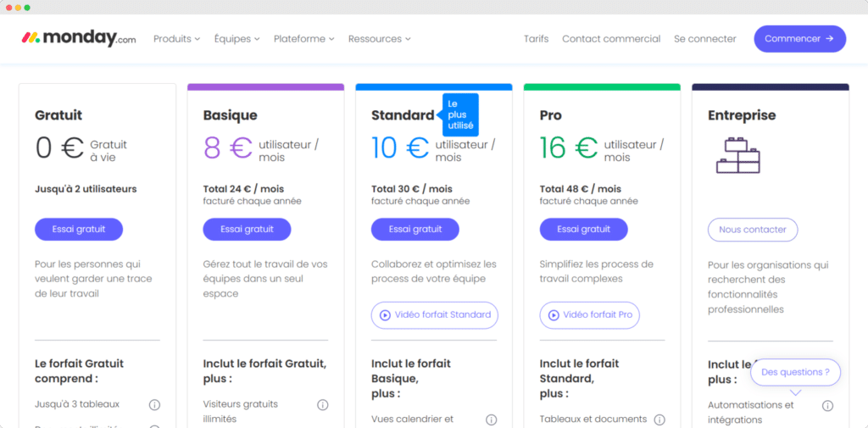Screen dimensions: 868x428
Task: Open the Équipes dropdown menu
Action: pos(236,39)
